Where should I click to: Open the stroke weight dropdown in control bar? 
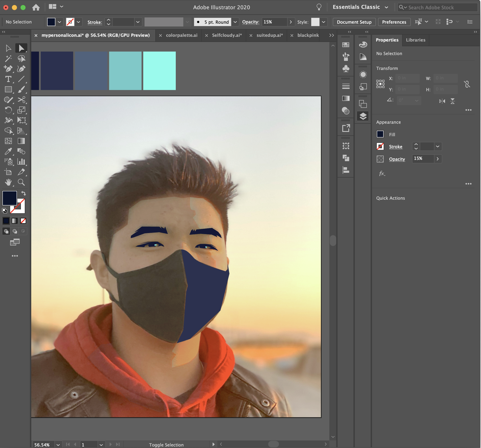(138, 22)
